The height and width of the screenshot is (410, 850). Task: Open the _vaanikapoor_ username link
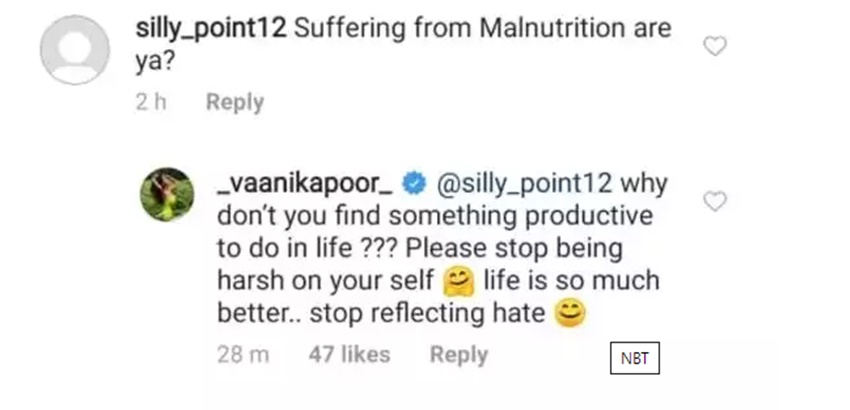click(305, 185)
